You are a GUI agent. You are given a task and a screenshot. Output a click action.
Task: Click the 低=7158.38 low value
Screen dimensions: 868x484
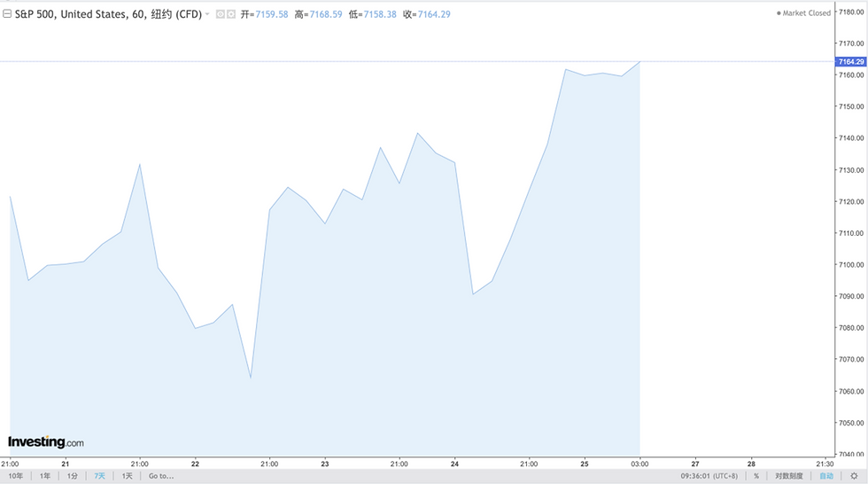pos(373,14)
